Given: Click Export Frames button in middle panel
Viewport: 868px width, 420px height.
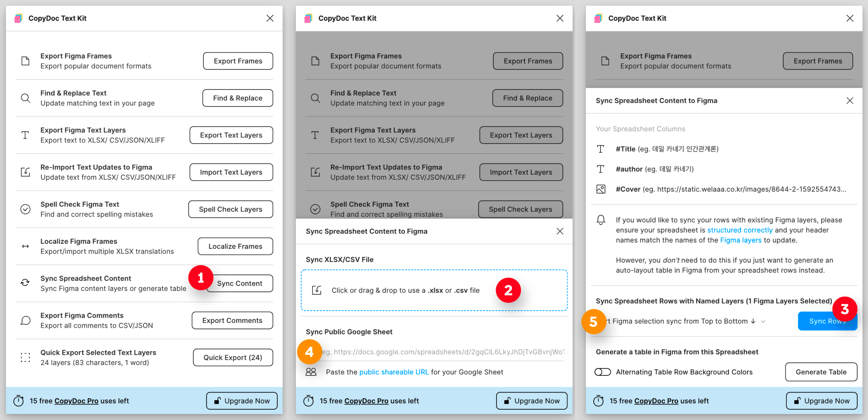Looking at the screenshot, I should click(x=528, y=61).
